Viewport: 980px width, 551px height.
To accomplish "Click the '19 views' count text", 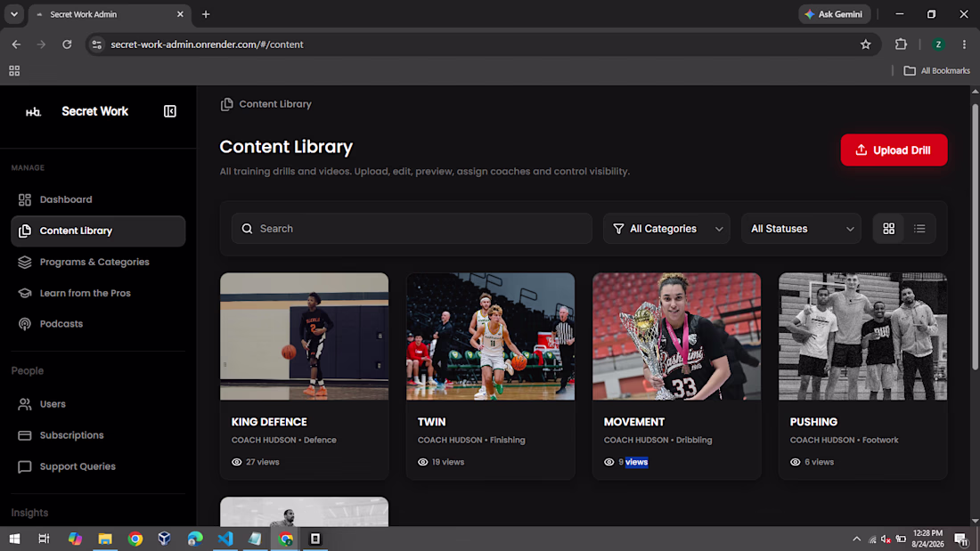I will pyautogui.click(x=448, y=462).
